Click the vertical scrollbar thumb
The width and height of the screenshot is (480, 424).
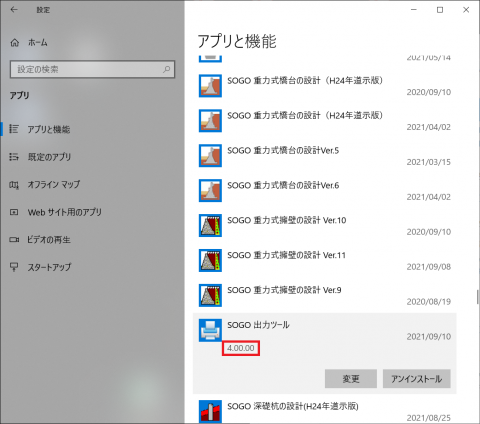(x=478, y=297)
